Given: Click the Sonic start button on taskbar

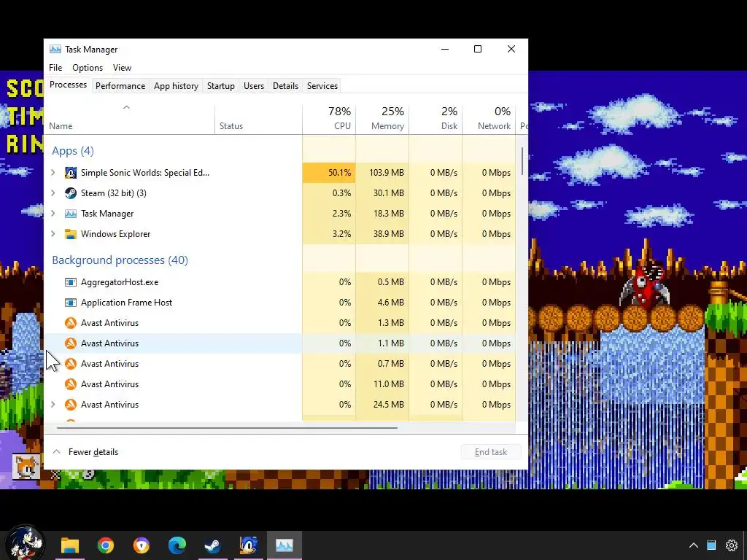Looking at the screenshot, I should click(25, 544).
